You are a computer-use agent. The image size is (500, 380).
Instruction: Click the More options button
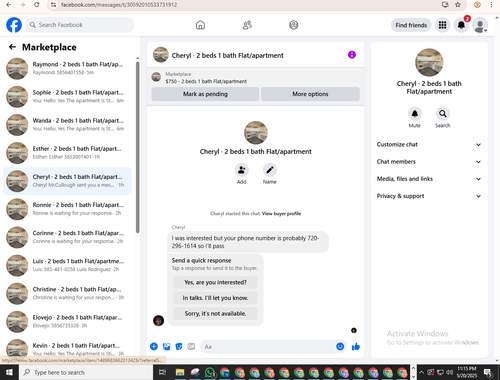310,94
